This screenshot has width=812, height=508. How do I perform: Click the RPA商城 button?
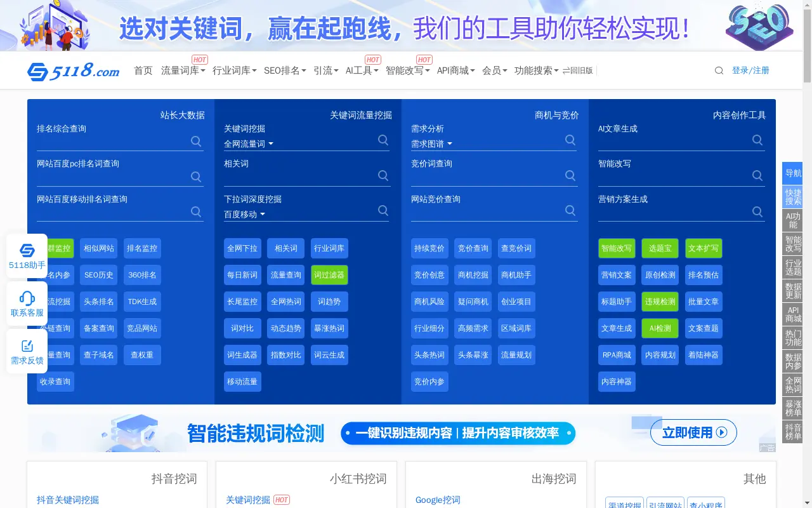[x=617, y=355]
